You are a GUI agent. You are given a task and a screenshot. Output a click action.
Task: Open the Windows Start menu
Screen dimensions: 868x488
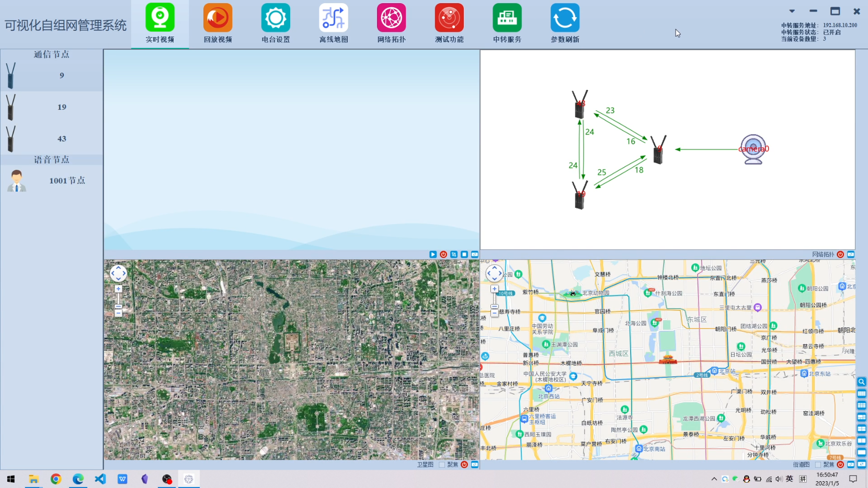[11, 479]
